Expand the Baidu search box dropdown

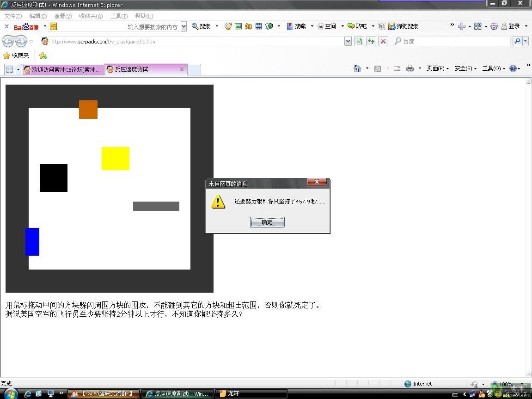pos(183,26)
